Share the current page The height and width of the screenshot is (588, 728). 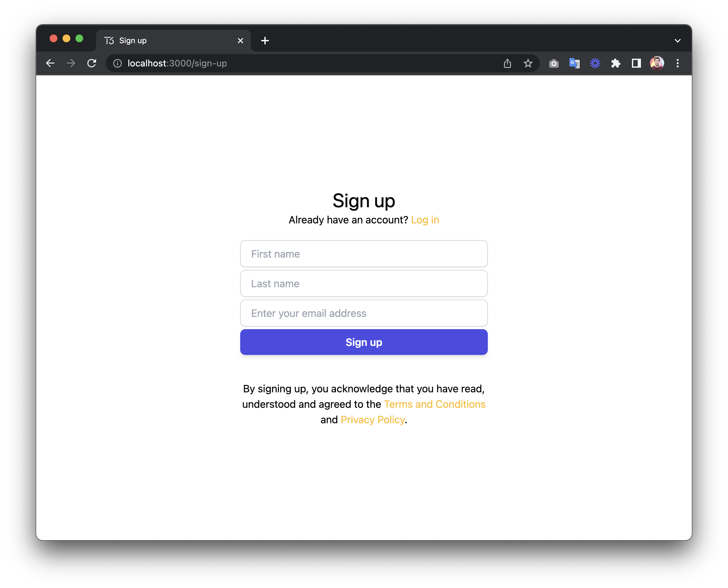pyautogui.click(x=507, y=63)
